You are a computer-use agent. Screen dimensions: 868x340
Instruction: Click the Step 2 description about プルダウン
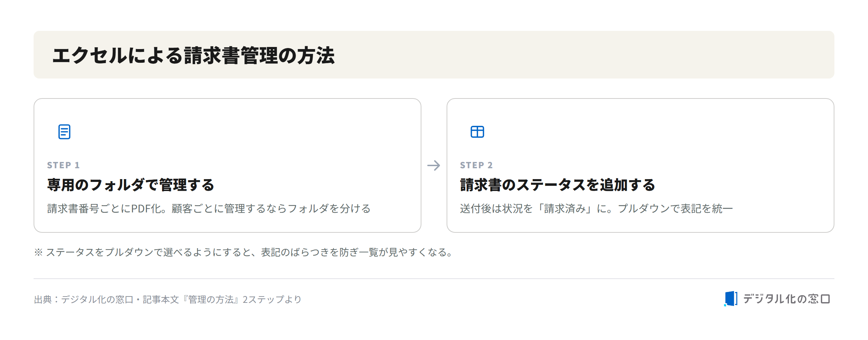596,209
